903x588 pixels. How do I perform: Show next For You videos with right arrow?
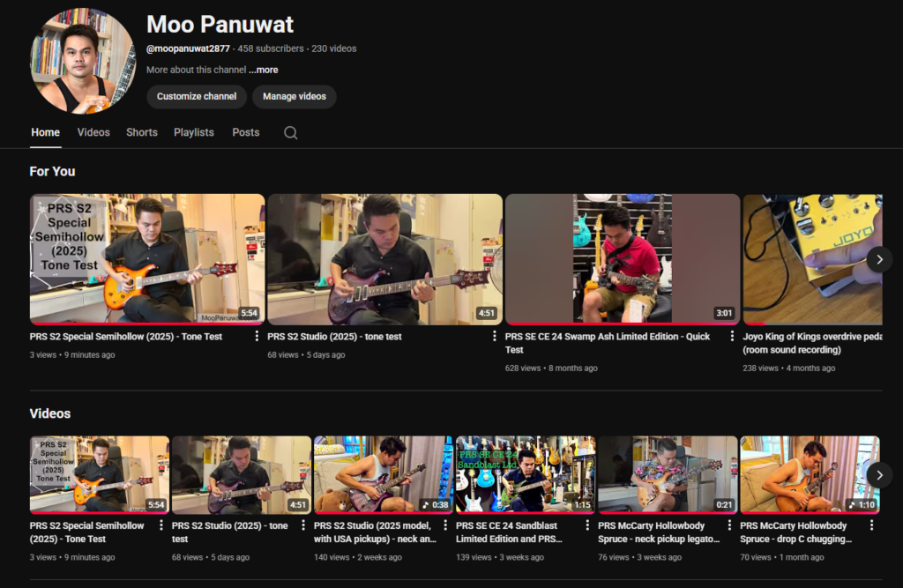[x=879, y=260]
